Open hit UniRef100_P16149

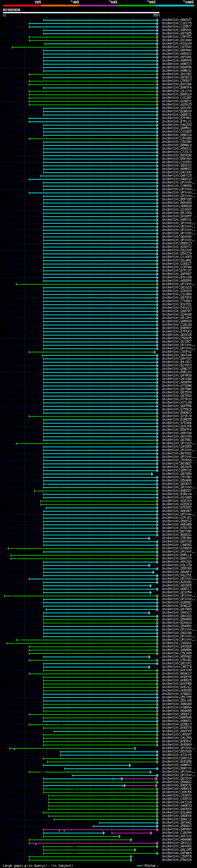click(x=177, y=43)
